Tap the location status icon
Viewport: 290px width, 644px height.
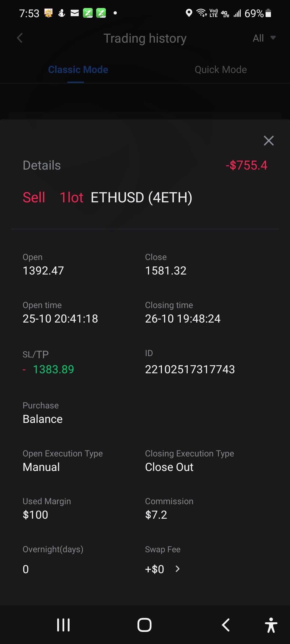point(189,13)
